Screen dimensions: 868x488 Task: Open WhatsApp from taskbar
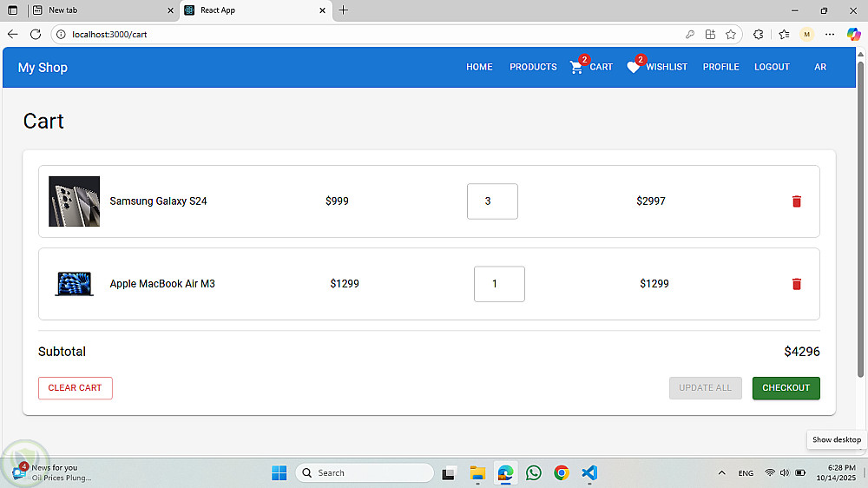[534, 473]
